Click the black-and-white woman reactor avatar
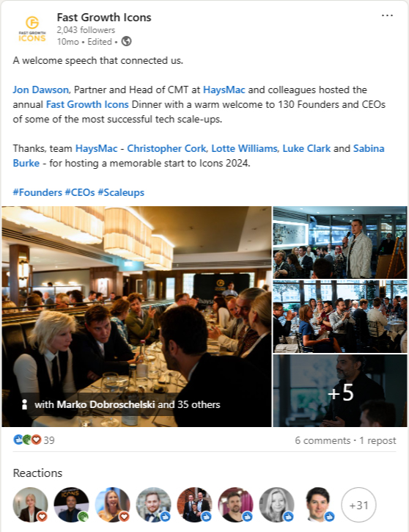The width and height of the screenshot is (409, 532). point(276,505)
